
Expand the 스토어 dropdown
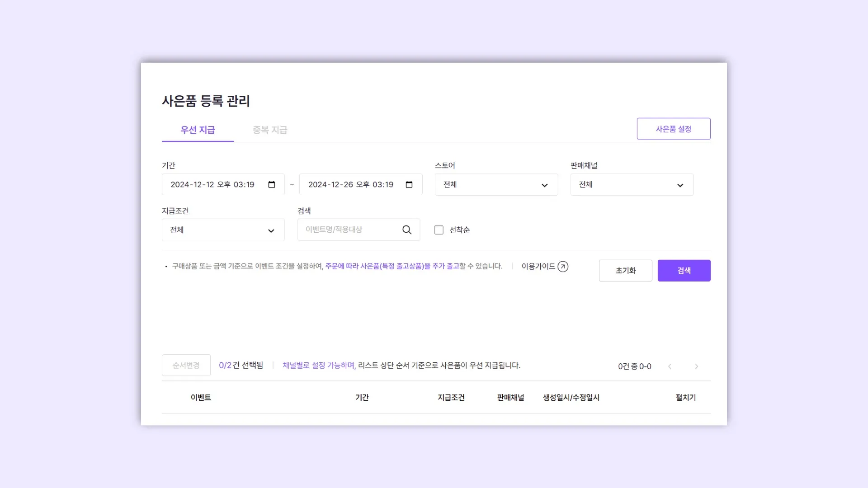[x=496, y=184]
